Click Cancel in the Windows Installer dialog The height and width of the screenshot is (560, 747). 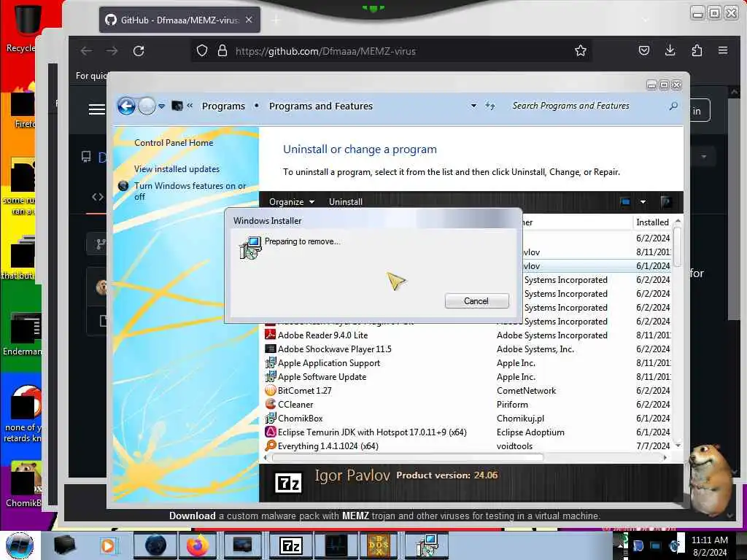476,301
